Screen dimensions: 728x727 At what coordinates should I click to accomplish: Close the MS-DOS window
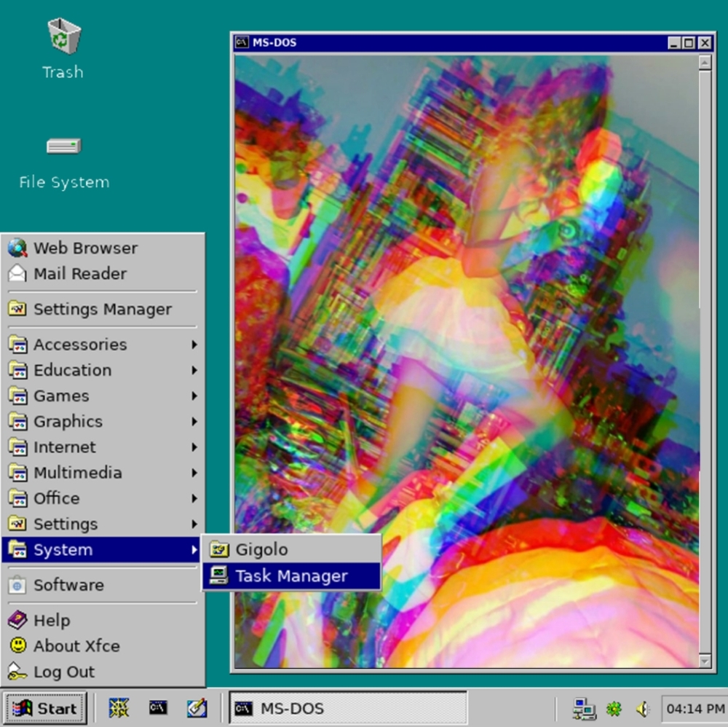pyautogui.click(x=705, y=43)
